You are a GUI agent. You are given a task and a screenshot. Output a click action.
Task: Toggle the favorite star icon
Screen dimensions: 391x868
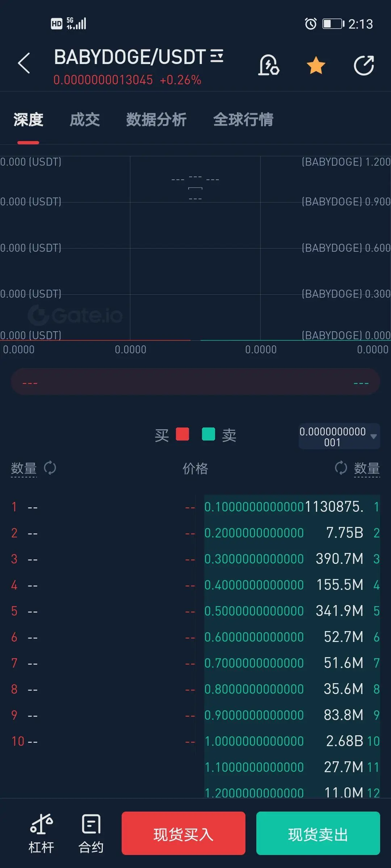coord(316,65)
